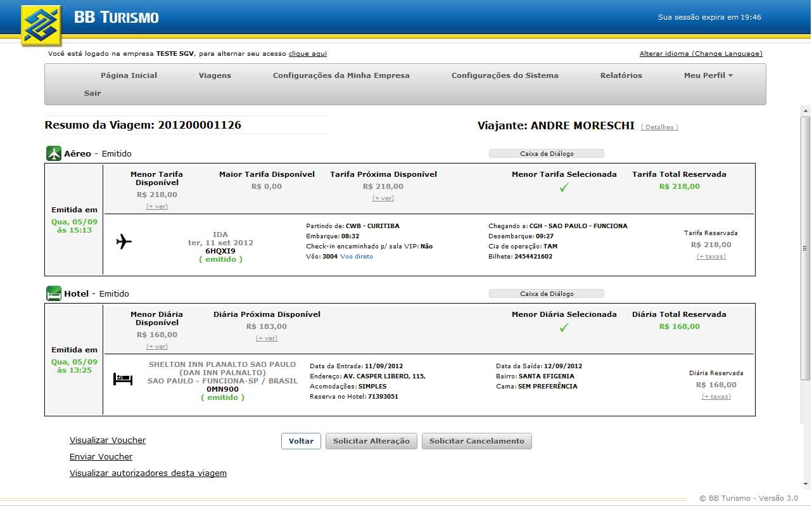
Task: Click the hotel issue date 'Qua, 05/09 às 13:25'
Action: point(75,366)
